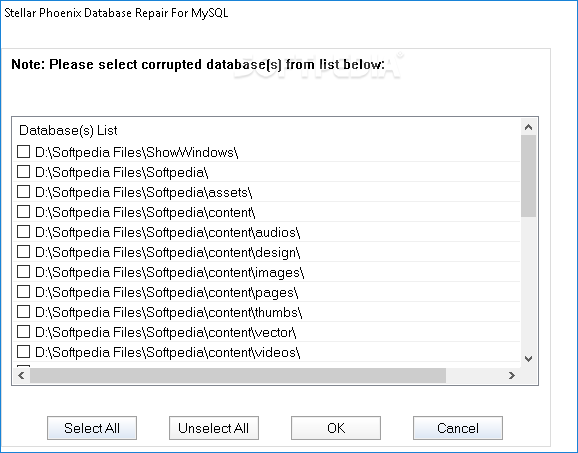Cancel the database selection dialog
Viewport: 578px width, 453px height.
click(x=458, y=428)
